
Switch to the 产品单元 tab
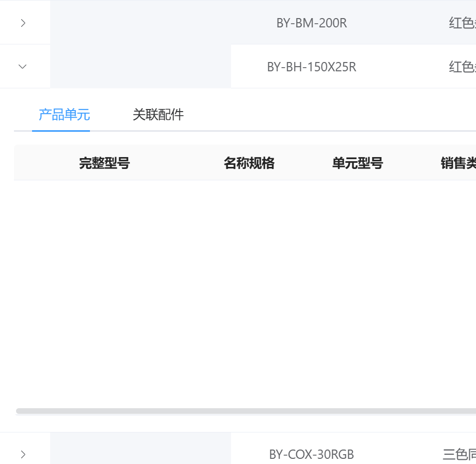[64, 115]
